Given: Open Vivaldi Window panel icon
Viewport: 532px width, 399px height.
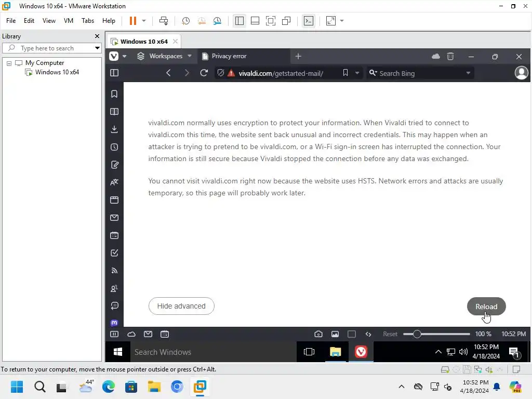Looking at the screenshot, I should click(114, 200).
